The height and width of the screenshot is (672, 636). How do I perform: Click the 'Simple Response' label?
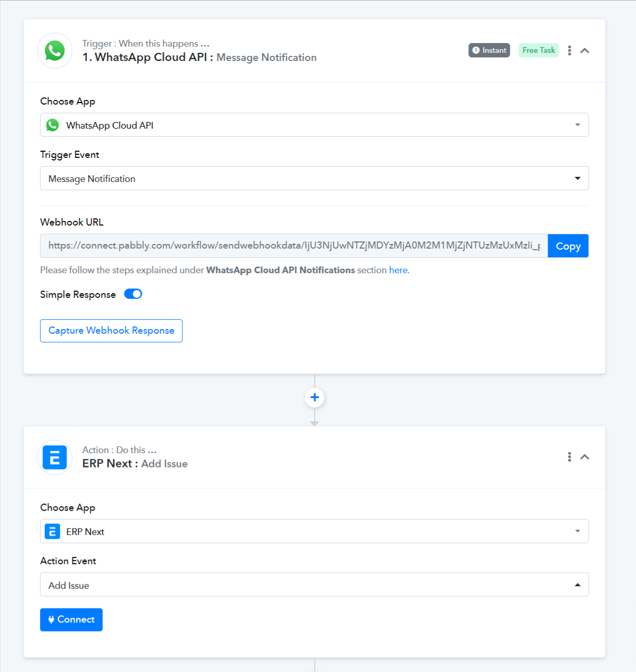78,295
